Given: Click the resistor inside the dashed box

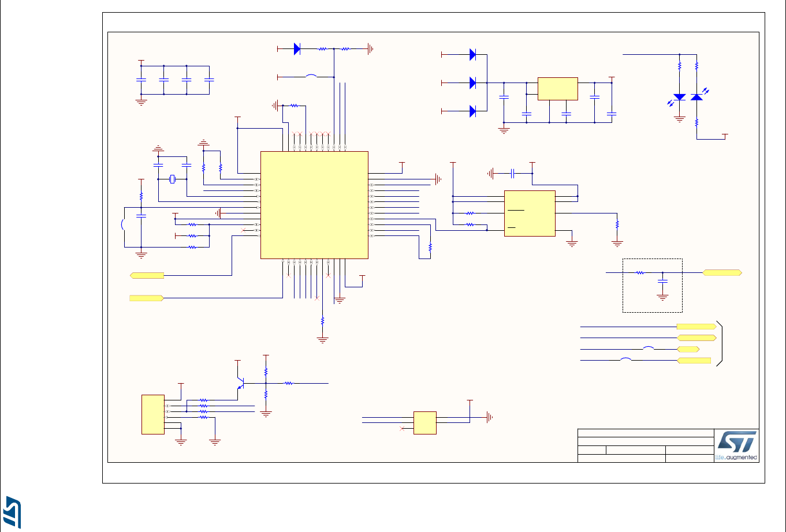Looking at the screenshot, I should tap(640, 272).
